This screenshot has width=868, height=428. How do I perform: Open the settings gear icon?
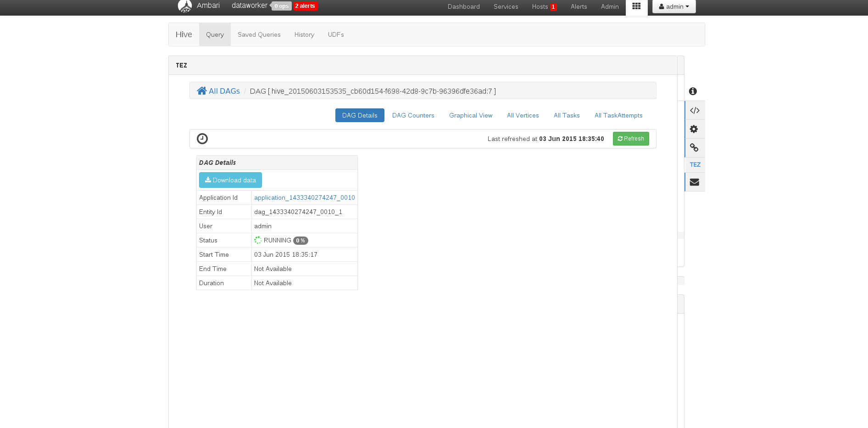pos(694,129)
